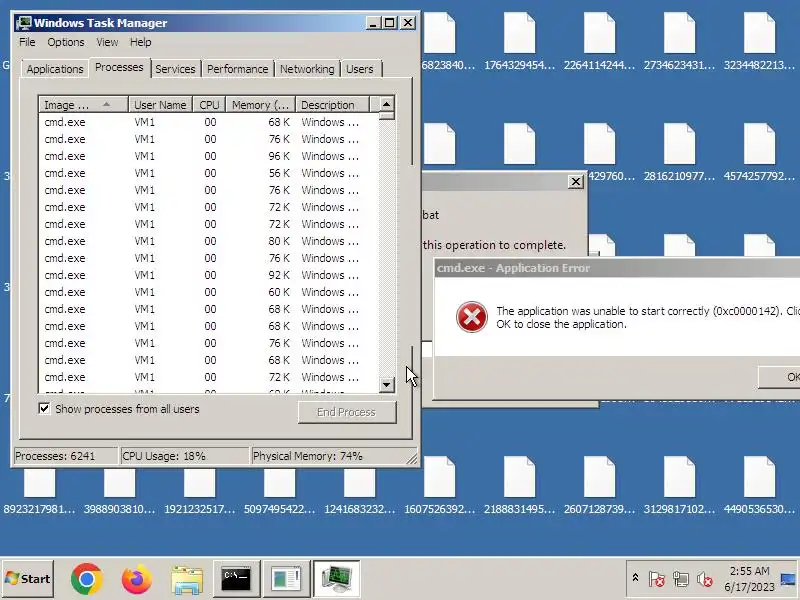Select the Processes tab
The height and width of the screenshot is (600, 800).
(x=119, y=67)
